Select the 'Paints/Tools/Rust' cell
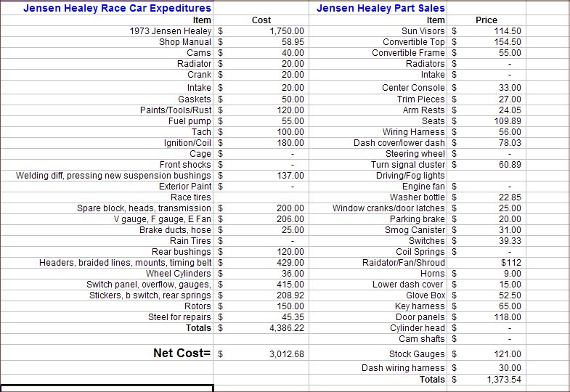This screenshot has height=392, width=570. coord(107,110)
